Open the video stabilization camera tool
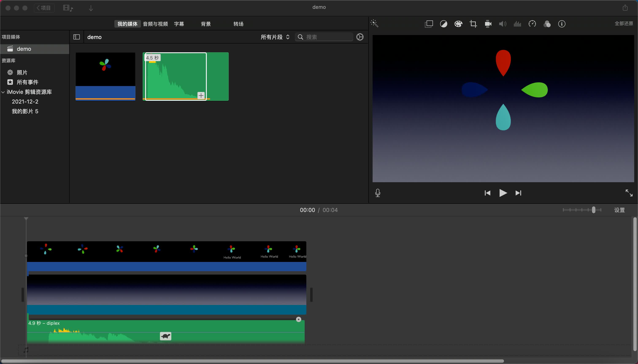The image size is (638, 364). pyautogui.click(x=488, y=24)
